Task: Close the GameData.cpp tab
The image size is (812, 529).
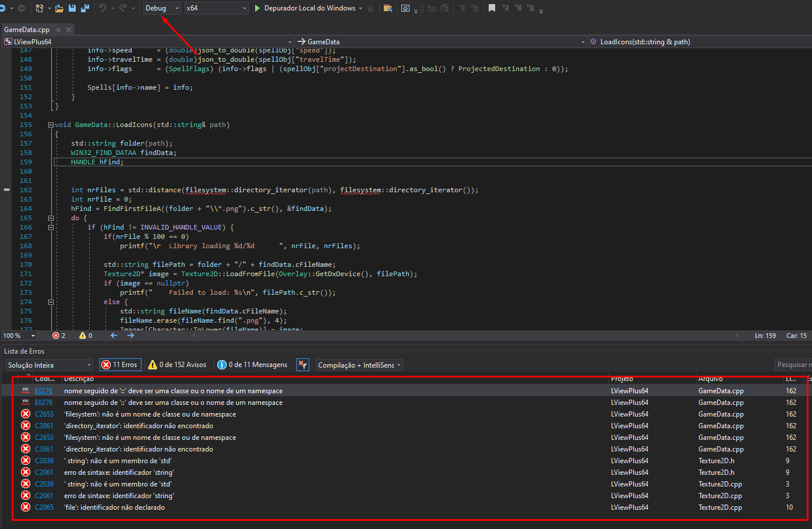Action: click(69, 30)
